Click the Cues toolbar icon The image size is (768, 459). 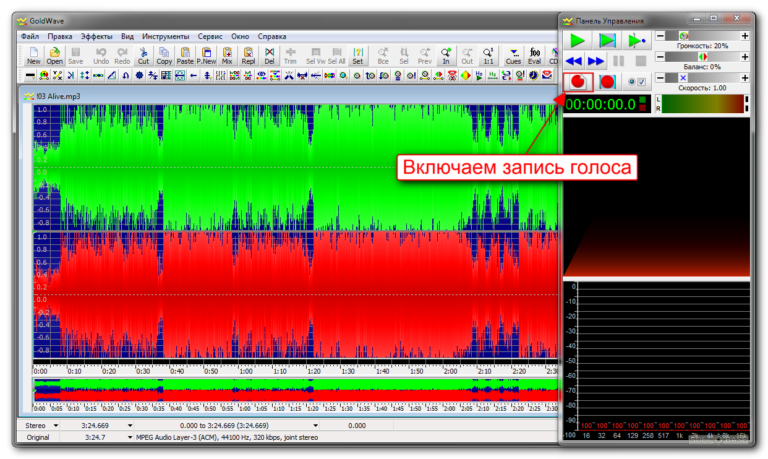click(513, 55)
